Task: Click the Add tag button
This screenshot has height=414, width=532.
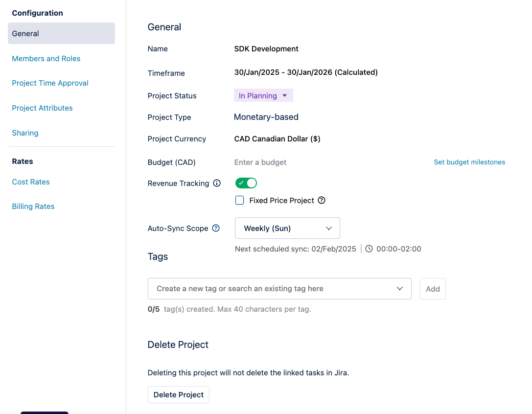Action: tap(433, 289)
